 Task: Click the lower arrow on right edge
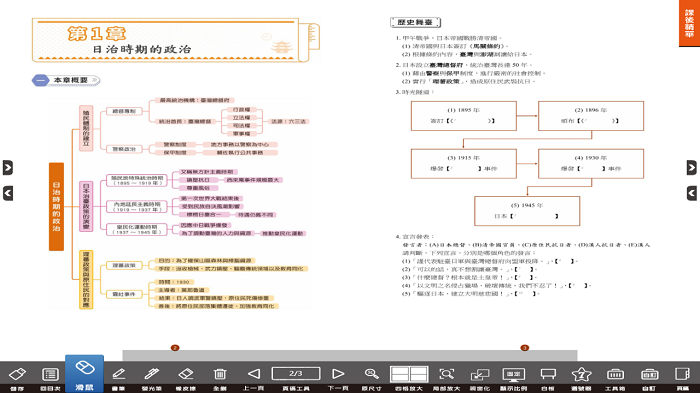click(692, 193)
